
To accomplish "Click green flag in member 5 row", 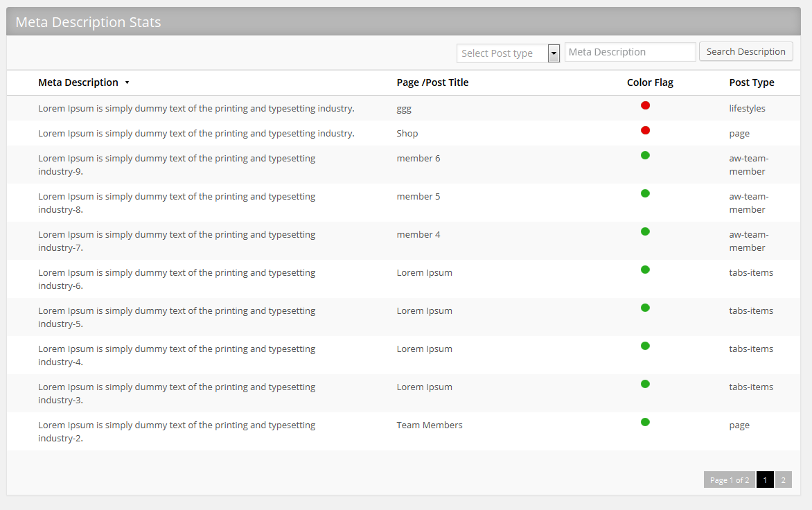I will click(x=645, y=193).
